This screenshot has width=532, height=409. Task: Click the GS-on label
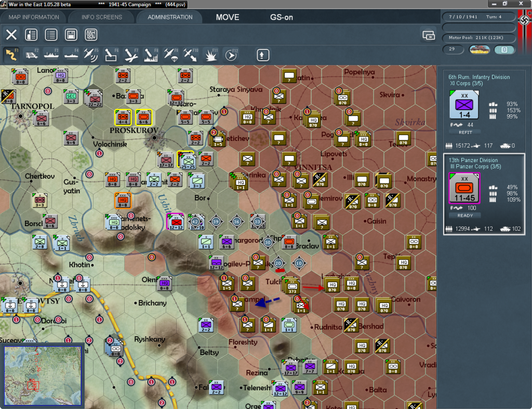click(281, 17)
